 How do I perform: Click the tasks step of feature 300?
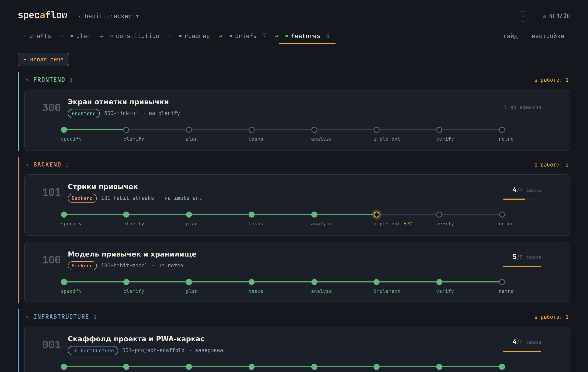[251, 130]
